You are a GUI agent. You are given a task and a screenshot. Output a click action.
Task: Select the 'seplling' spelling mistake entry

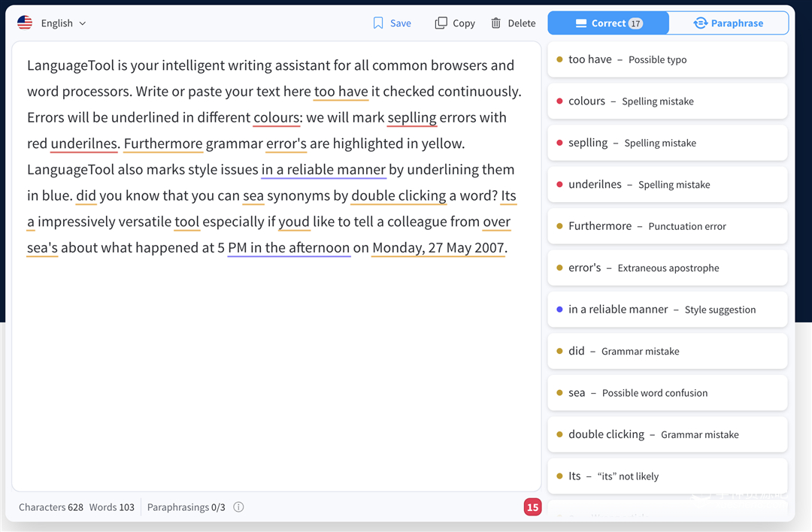coord(668,143)
